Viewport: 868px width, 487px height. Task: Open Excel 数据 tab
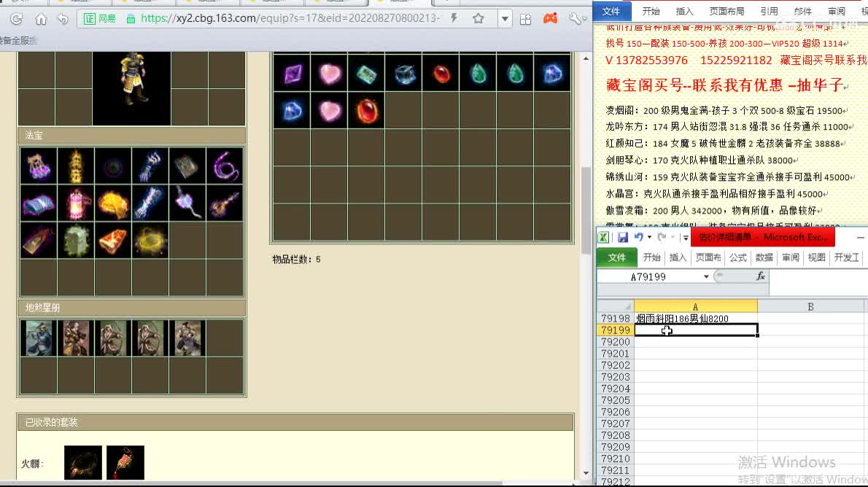pyautogui.click(x=764, y=257)
